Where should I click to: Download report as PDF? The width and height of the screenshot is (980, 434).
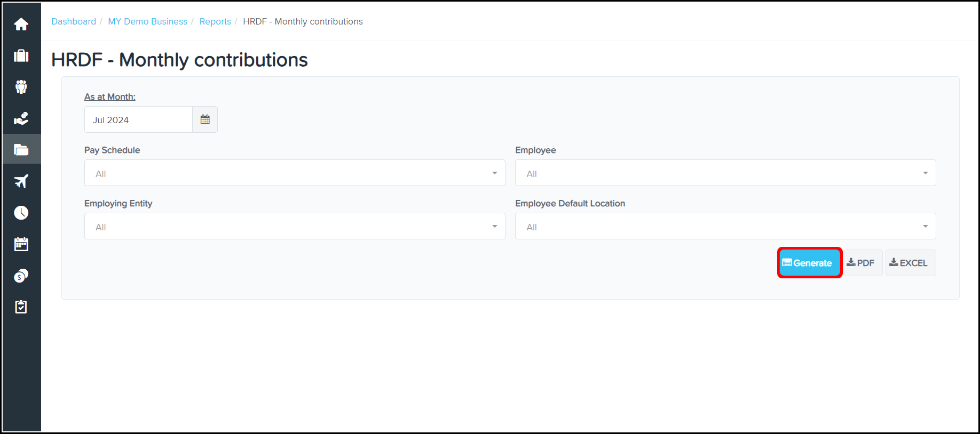tap(861, 263)
